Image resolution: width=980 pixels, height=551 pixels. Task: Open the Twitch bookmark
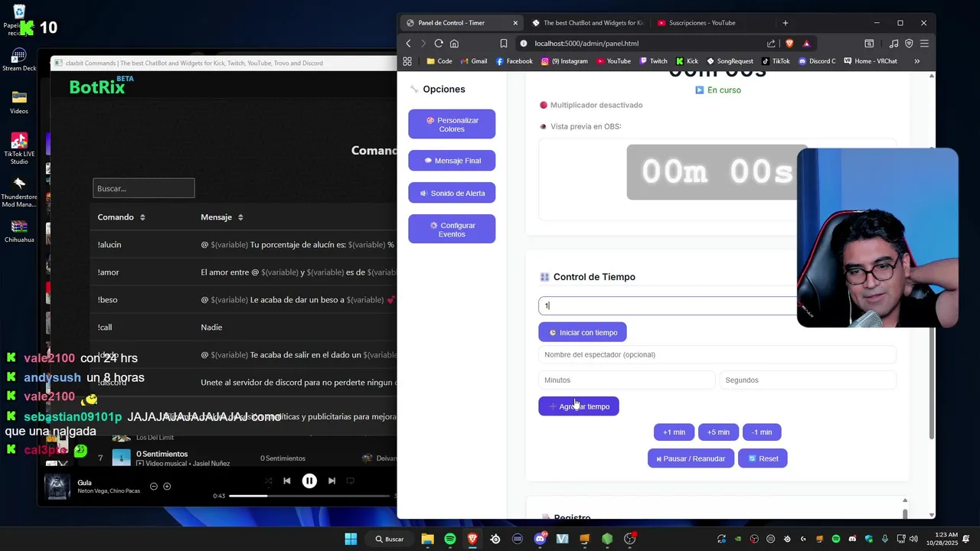click(x=653, y=61)
